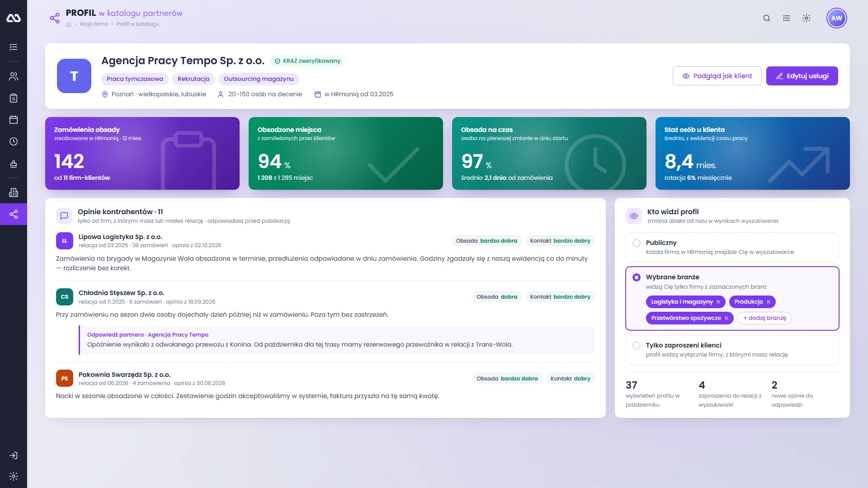Open the search icon in top bar
The width and height of the screenshot is (868, 488).
767,18
